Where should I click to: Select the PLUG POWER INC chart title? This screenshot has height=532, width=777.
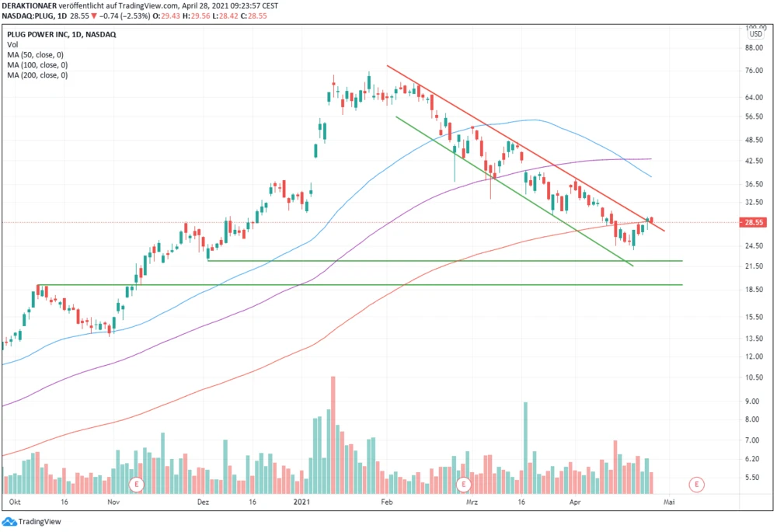tap(54, 35)
